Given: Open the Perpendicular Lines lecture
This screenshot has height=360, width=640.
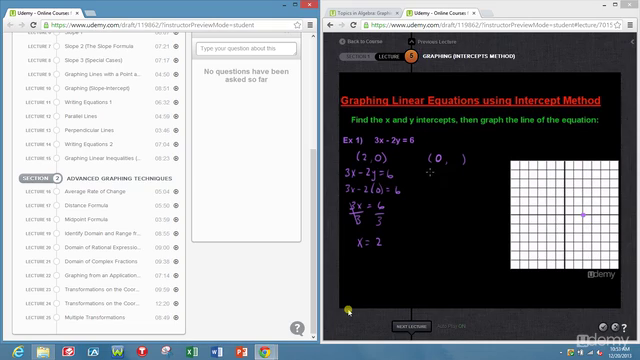Looking at the screenshot, I should tap(89, 131).
